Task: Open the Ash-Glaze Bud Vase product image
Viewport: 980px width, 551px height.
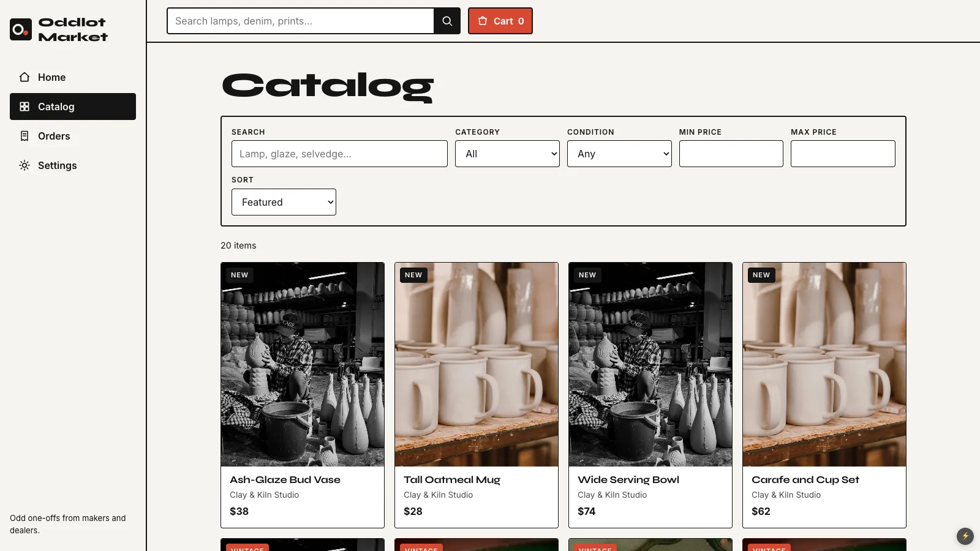Action: click(303, 364)
